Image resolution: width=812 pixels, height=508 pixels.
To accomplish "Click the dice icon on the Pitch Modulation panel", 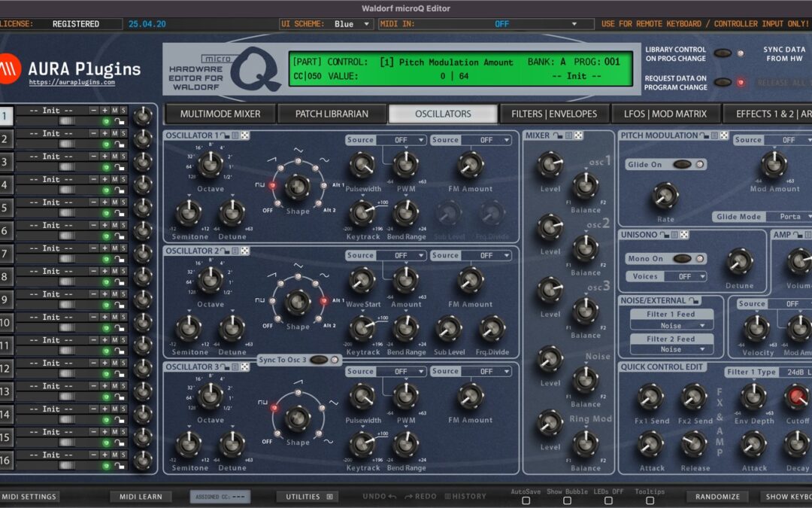I will (x=723, y=135).
